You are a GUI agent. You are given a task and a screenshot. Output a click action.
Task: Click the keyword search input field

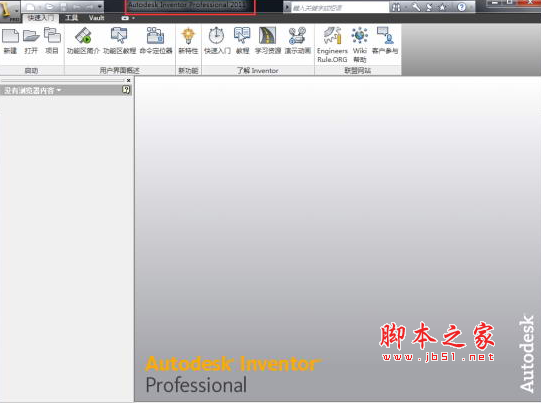340,8
